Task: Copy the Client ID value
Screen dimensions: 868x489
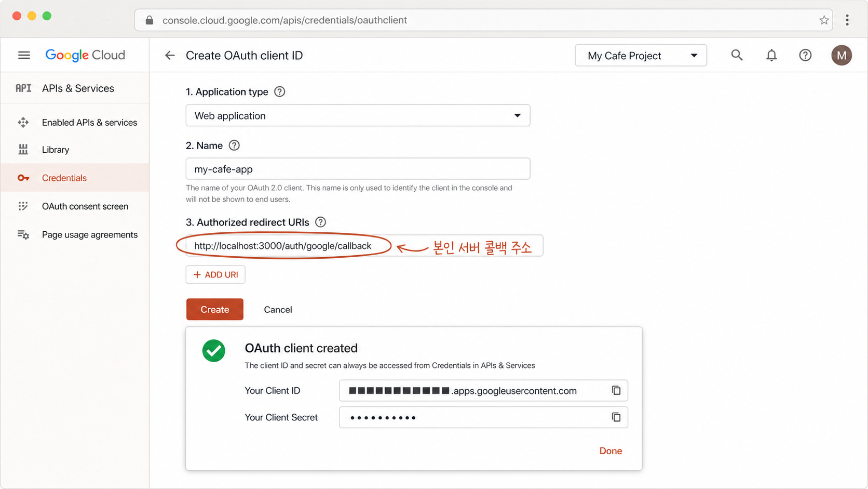Action: [x=616, y=390]
